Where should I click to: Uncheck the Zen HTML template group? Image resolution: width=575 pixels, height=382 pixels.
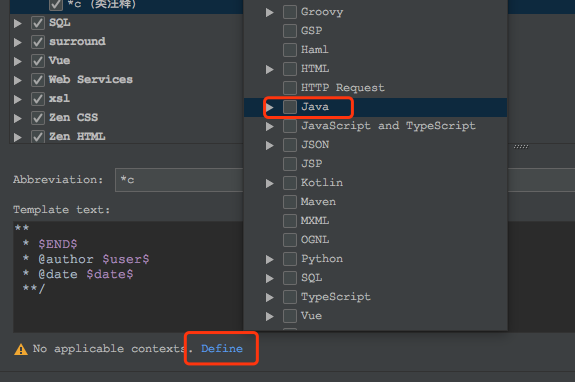point(38,137)
